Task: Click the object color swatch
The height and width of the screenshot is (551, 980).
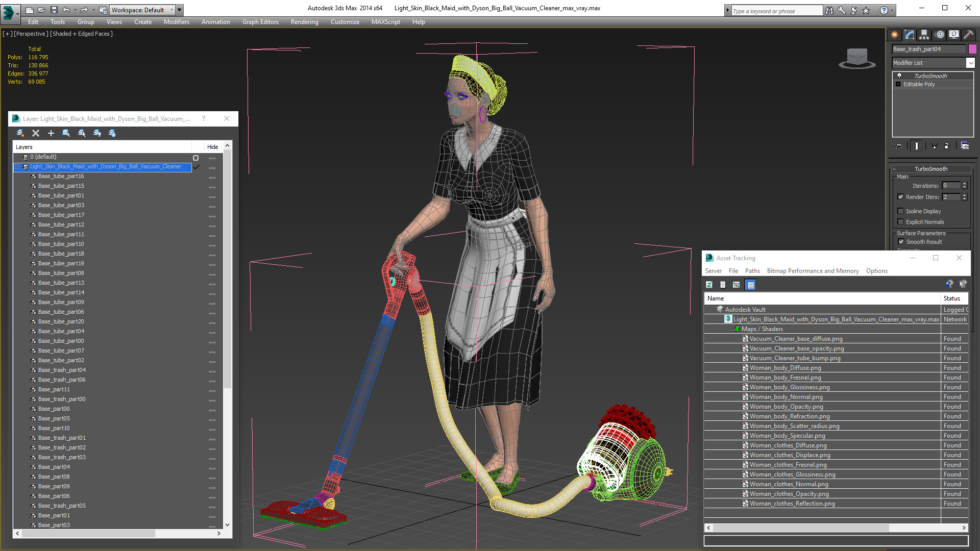Action: point(972,49)
